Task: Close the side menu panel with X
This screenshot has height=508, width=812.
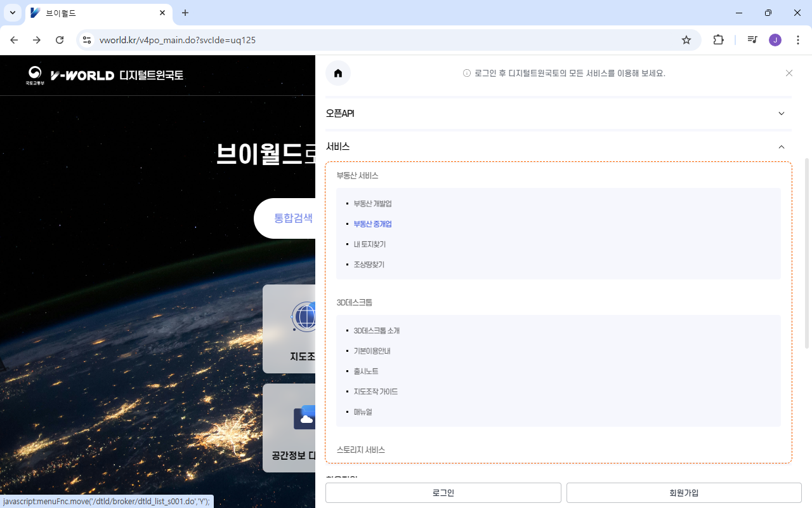Action: tap(789, 73)
